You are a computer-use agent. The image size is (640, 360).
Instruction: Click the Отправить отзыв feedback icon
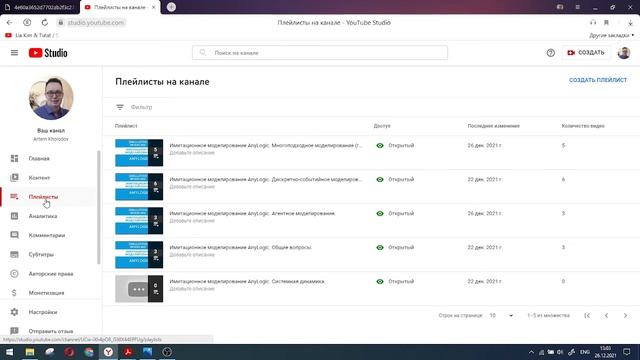click(x=14, y=331)
